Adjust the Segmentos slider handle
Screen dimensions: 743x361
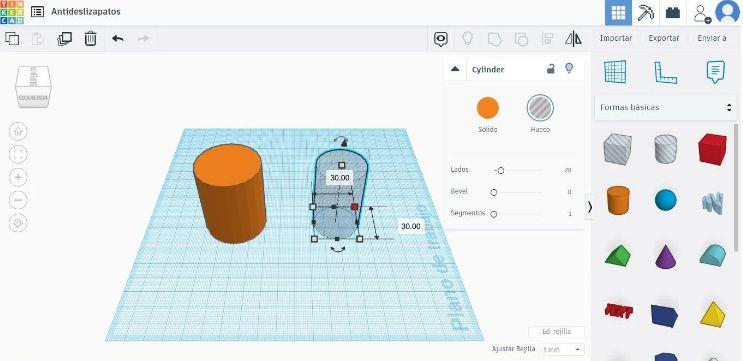pos(494,214)
